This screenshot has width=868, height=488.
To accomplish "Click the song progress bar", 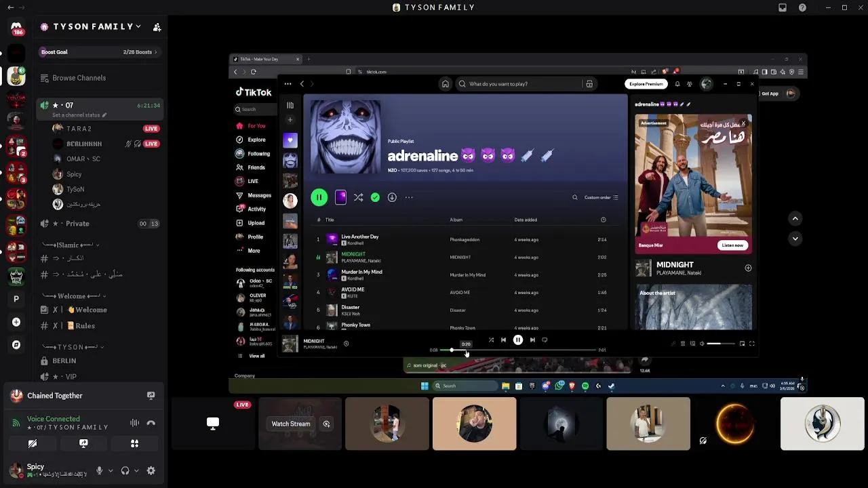I will [517, 350].
